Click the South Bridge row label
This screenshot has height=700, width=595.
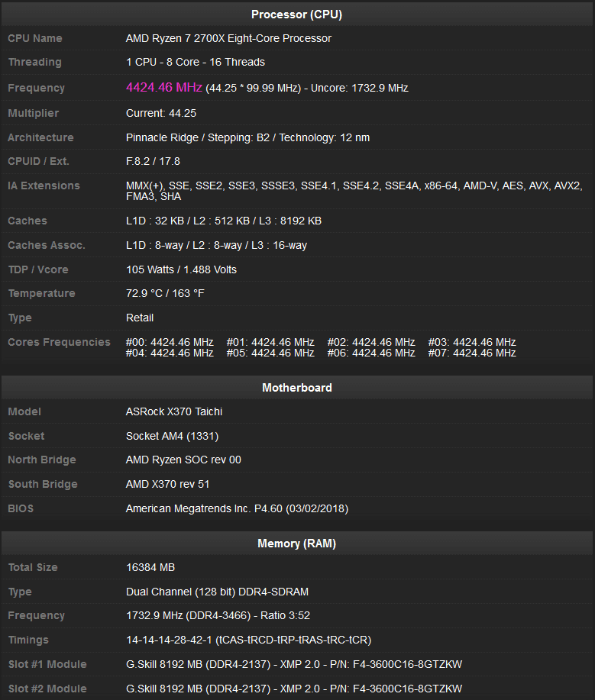pyautogui.click(x=43, y=484)
